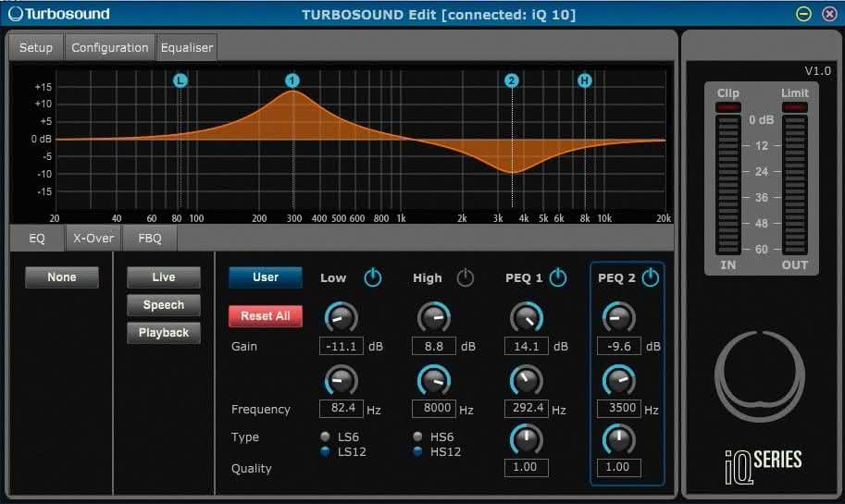Choose the Live EQ preset
845x504 pixels.
[x=164, y=277]
